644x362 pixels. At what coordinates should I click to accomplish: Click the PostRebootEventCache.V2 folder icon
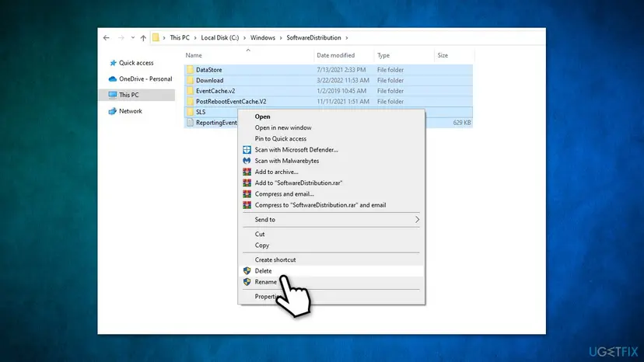coord(190,102)
